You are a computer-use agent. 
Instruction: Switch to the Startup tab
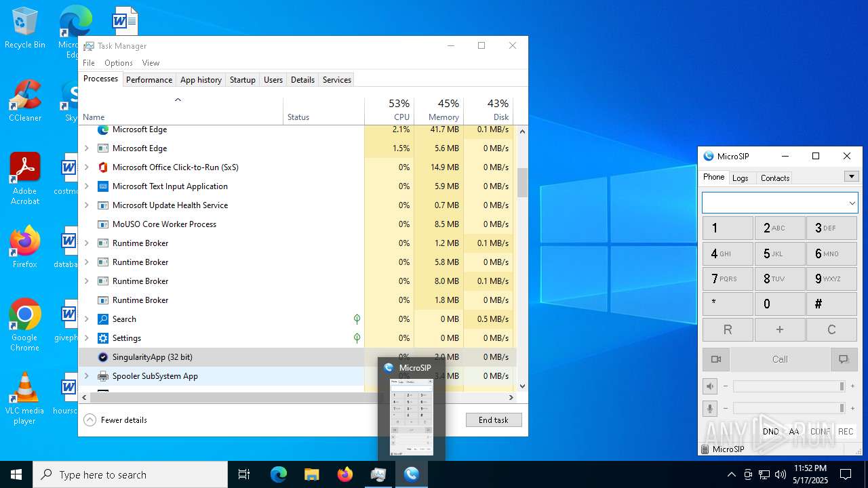click(x=242, y=80)
